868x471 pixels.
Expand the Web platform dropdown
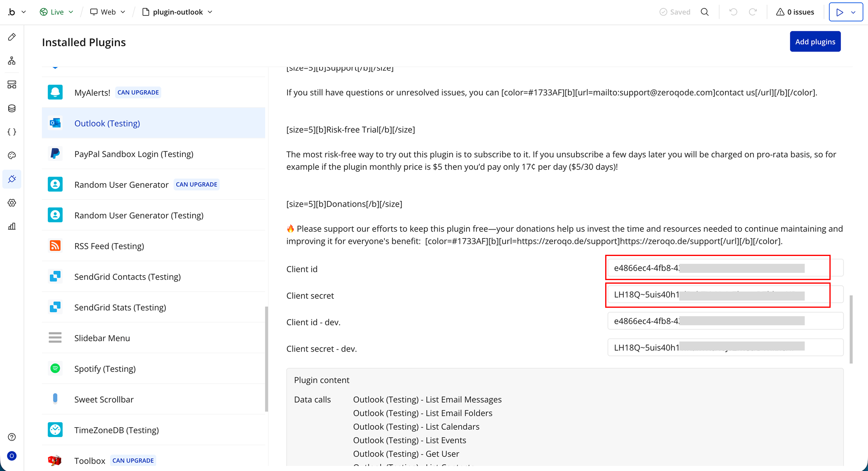(108, 12)
